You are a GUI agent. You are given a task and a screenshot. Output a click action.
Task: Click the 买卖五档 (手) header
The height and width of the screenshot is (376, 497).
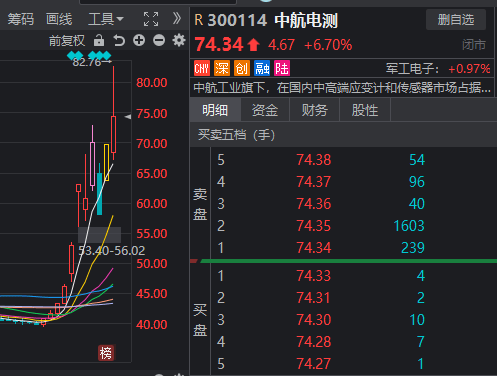click(x=236, y=135)
